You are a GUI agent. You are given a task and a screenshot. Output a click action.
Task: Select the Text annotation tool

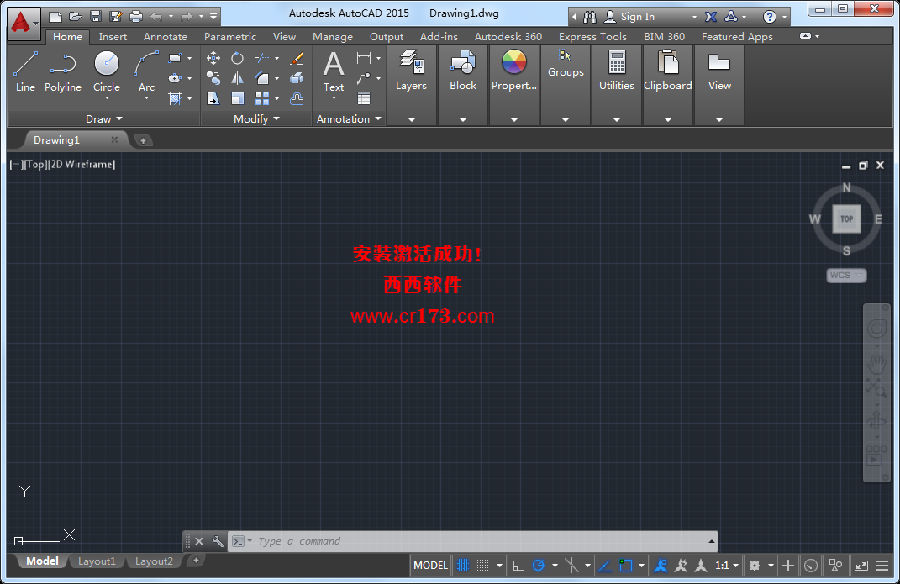coord(333,71)
